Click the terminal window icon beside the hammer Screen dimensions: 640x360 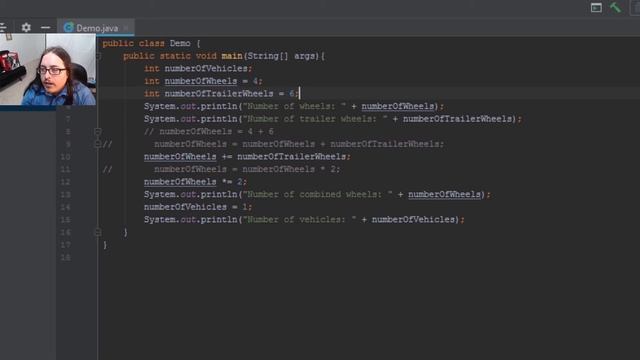click(x=596, y=7)
